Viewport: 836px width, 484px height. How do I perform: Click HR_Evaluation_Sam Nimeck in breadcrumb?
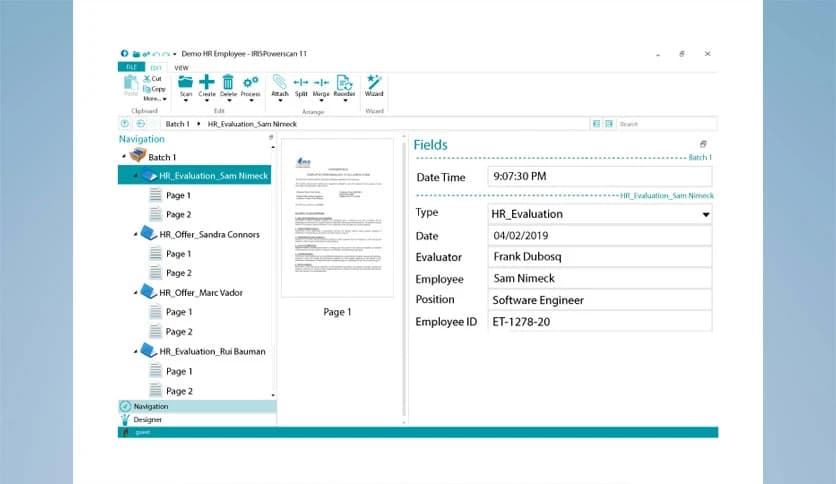click(x=252, y=124)
